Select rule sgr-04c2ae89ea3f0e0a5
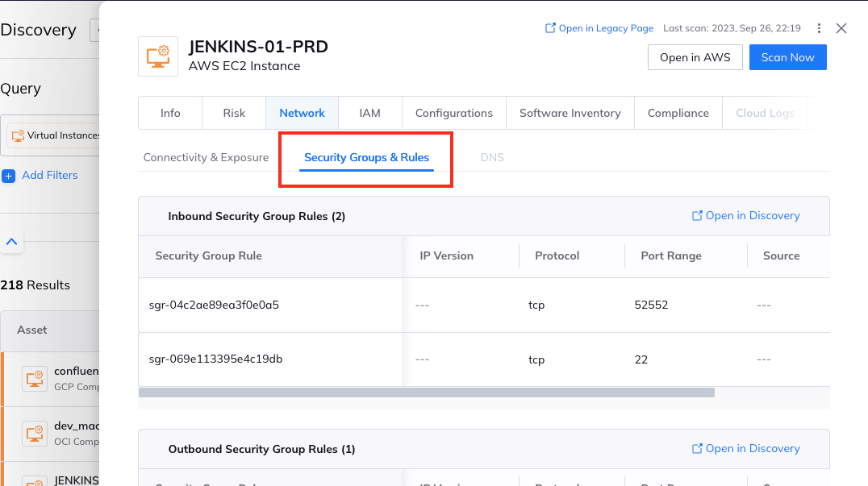The width and height of the screenshot is (868, 486). tap(214, 305)
